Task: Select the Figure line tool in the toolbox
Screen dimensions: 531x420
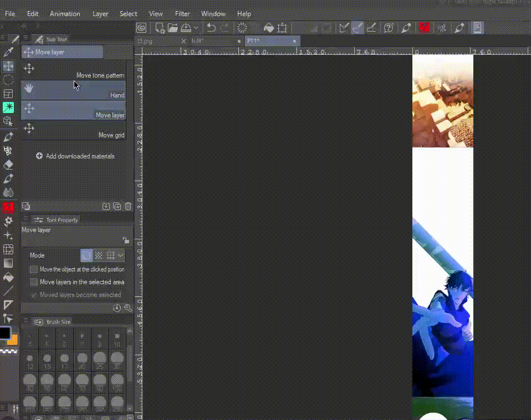Action: point(8,291)
